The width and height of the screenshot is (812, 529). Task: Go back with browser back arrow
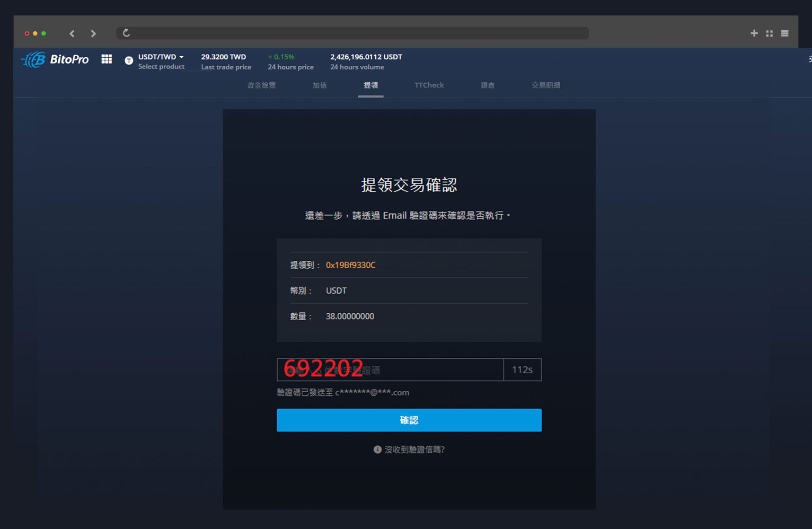(x=72, y=33)
